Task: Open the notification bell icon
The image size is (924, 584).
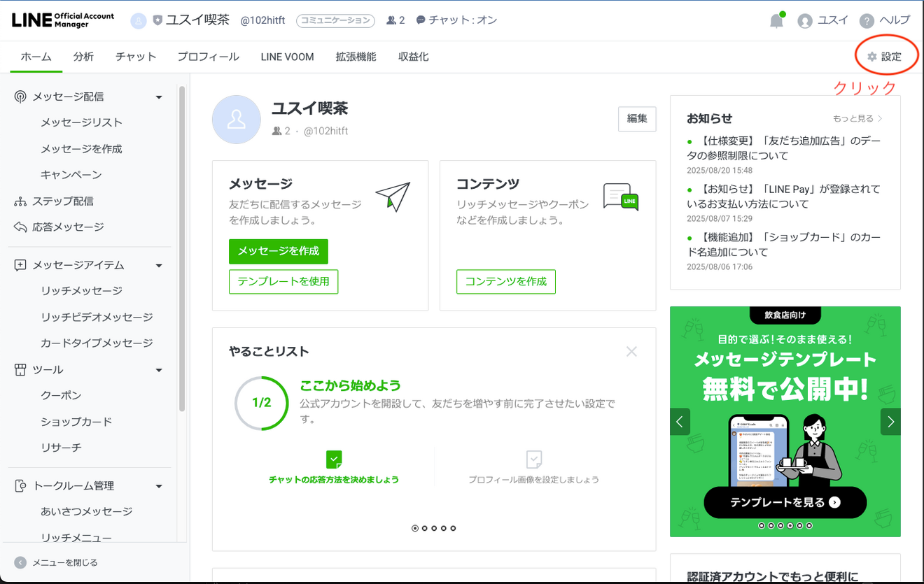Action: coord(776,21)
